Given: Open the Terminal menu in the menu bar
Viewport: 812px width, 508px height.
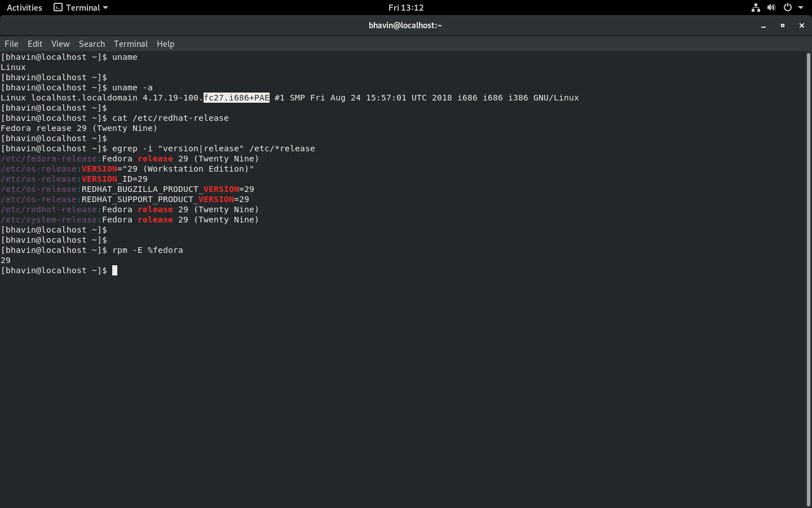Looking at the screenshot, I should click(x=130, y=43).
